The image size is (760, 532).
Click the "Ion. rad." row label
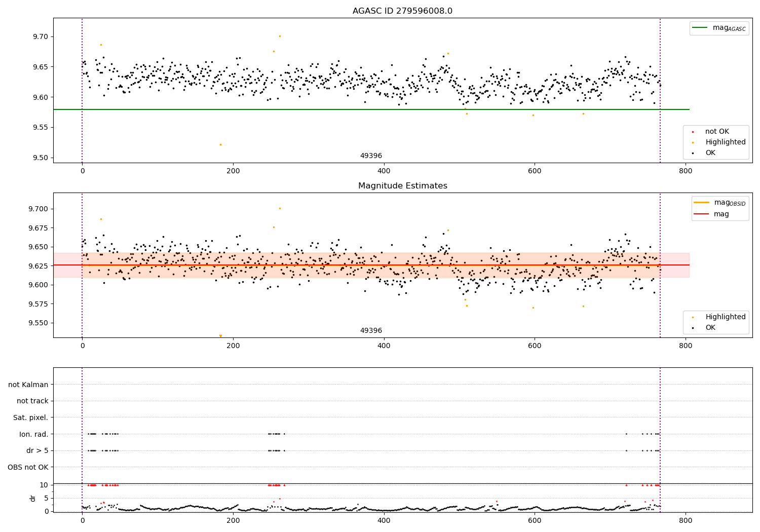tap(34, 434)
